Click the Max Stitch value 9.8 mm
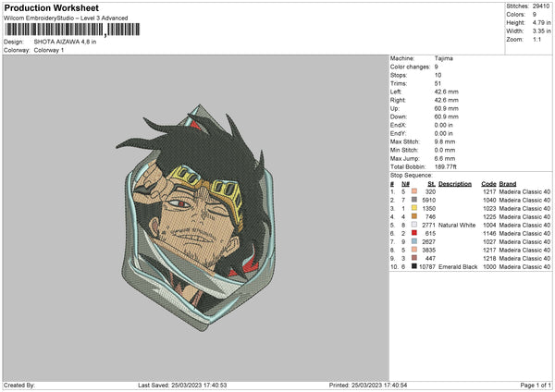 pyautogui.click(x=445, y=141)
